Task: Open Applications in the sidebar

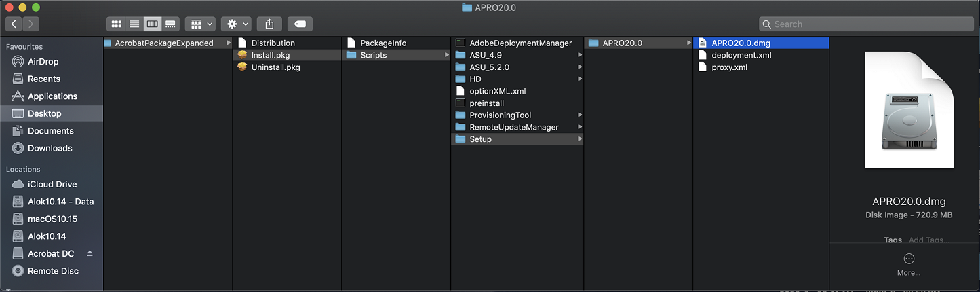Action: point(52,96)
